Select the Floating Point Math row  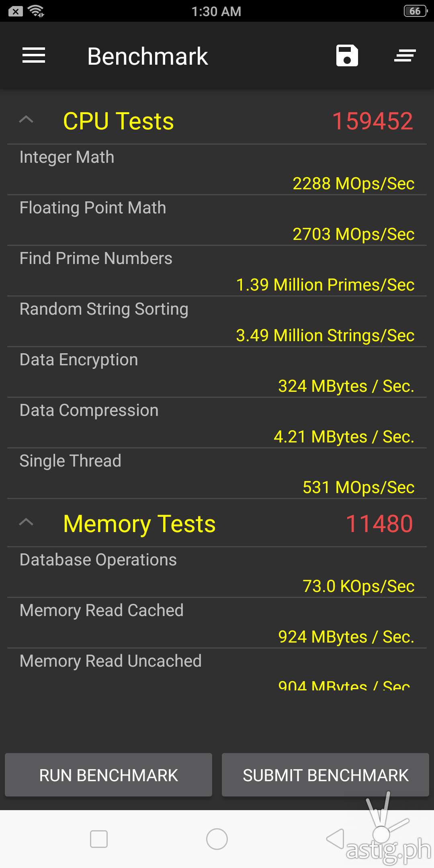point(217,221)
